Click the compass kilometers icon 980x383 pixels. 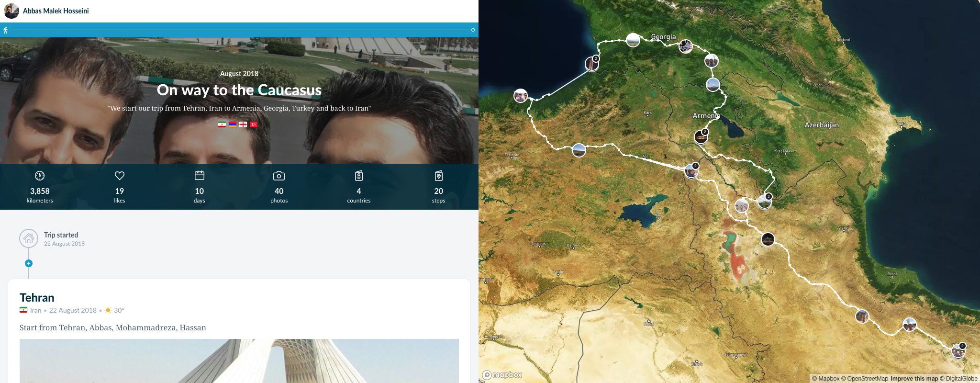click(40, 176)
